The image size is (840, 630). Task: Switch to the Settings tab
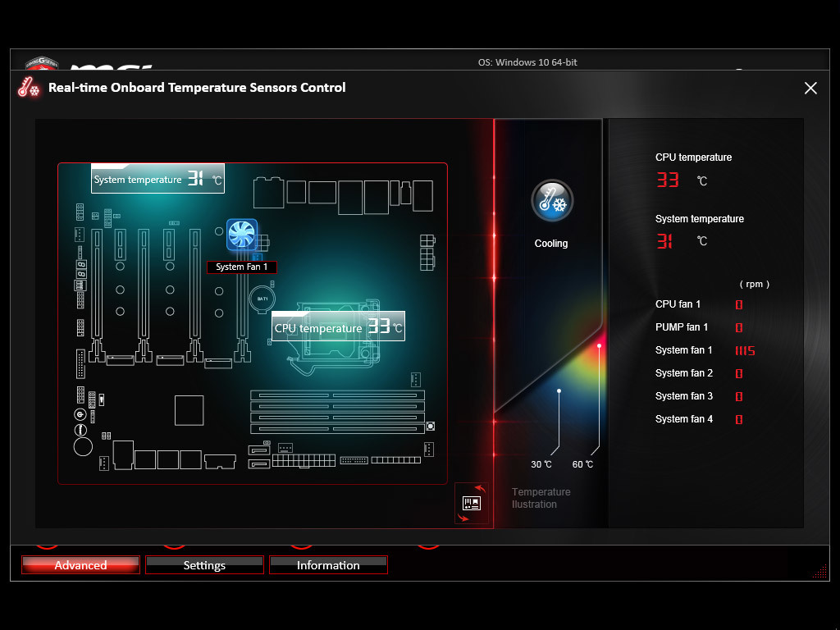point(203,564)
